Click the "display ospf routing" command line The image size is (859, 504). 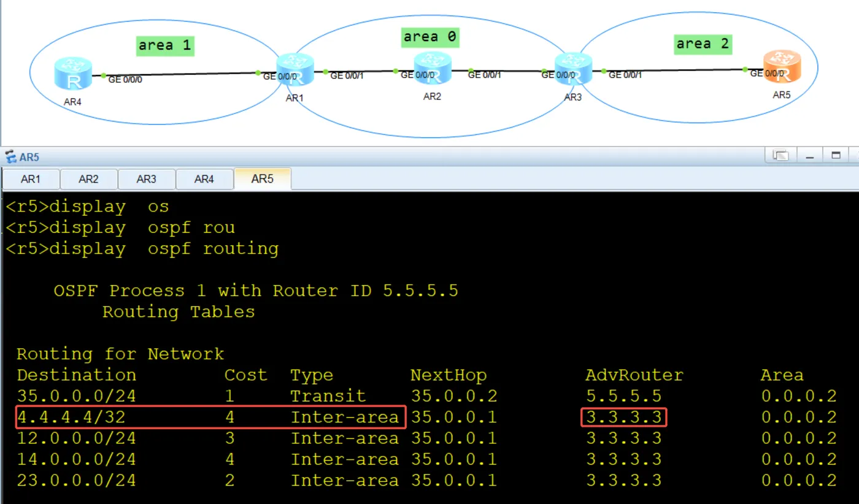142,249
